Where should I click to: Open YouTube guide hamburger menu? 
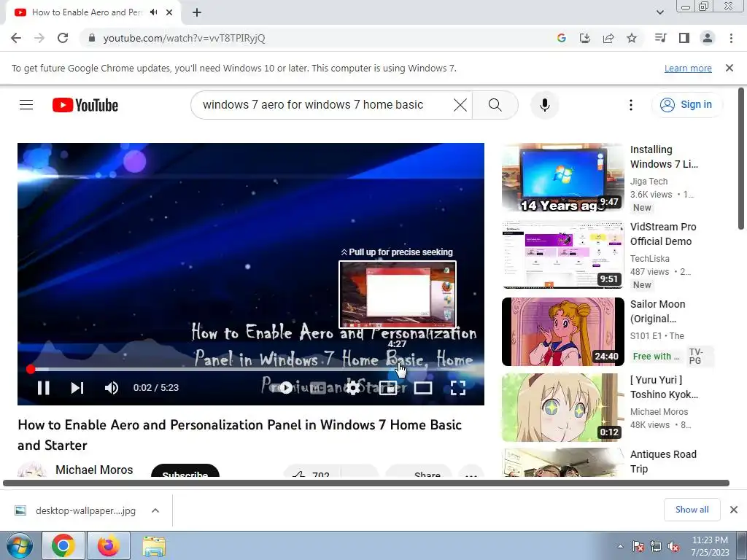[26, 105]
